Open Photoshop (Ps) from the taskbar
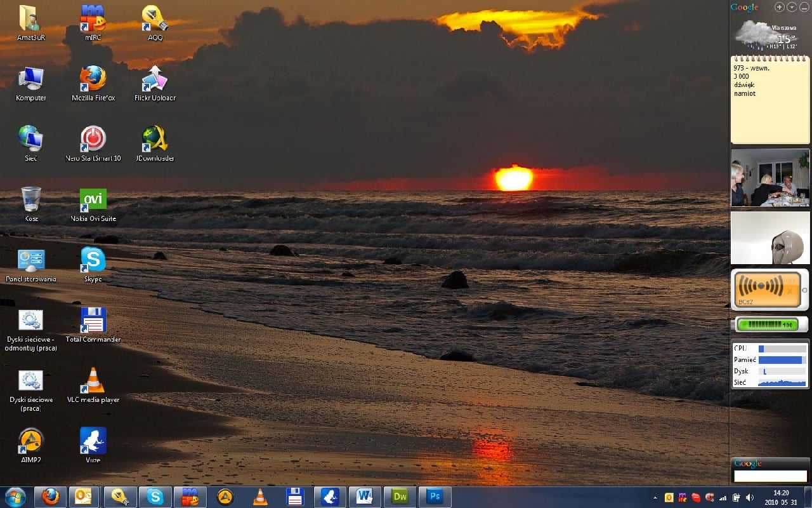Screen dimensions: 812x508 (435, 497)
